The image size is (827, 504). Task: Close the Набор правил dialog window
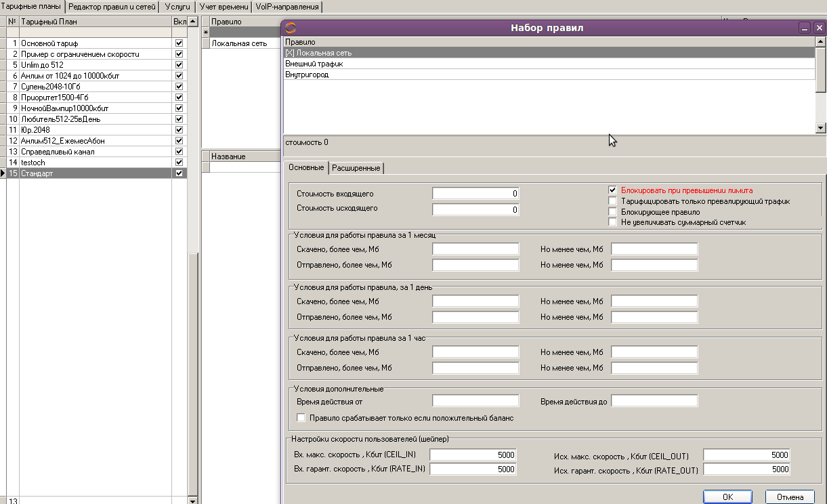click(819, 28)
